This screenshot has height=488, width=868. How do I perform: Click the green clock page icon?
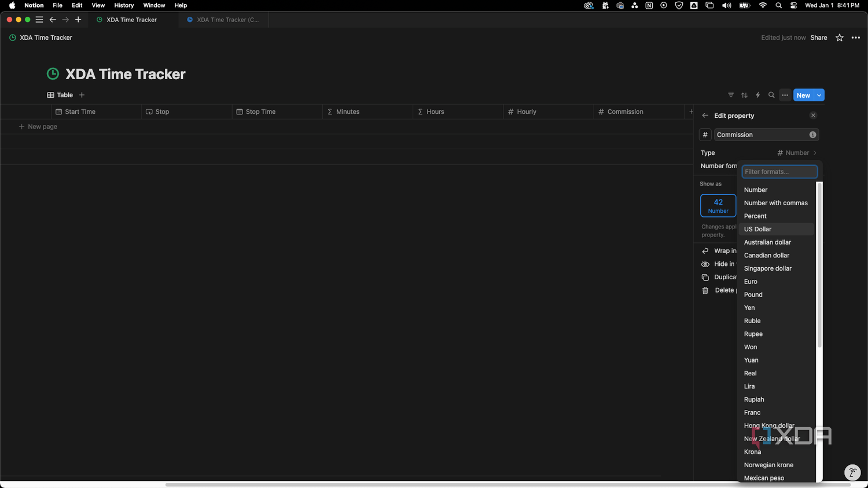[53, 74]
